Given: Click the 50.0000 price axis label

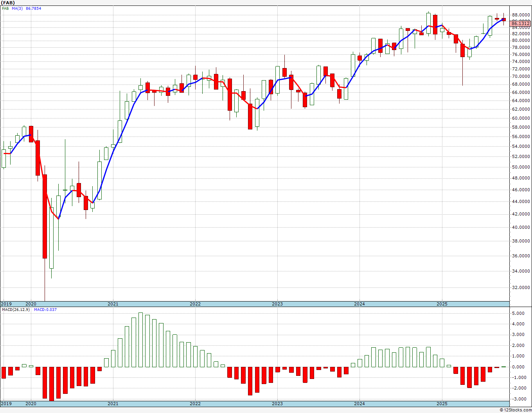Looking at the screenshot, I should pos(521,167).
